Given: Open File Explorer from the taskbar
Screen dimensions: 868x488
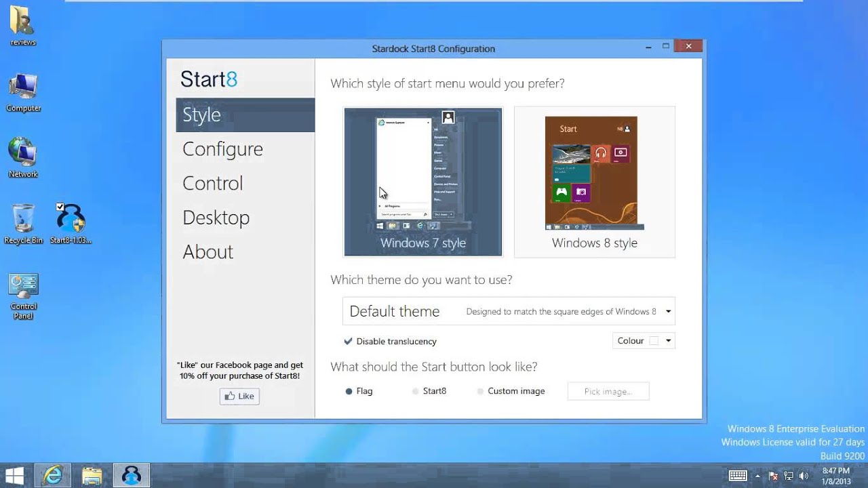Looking at the screenshot, I should tap(92, 475).
